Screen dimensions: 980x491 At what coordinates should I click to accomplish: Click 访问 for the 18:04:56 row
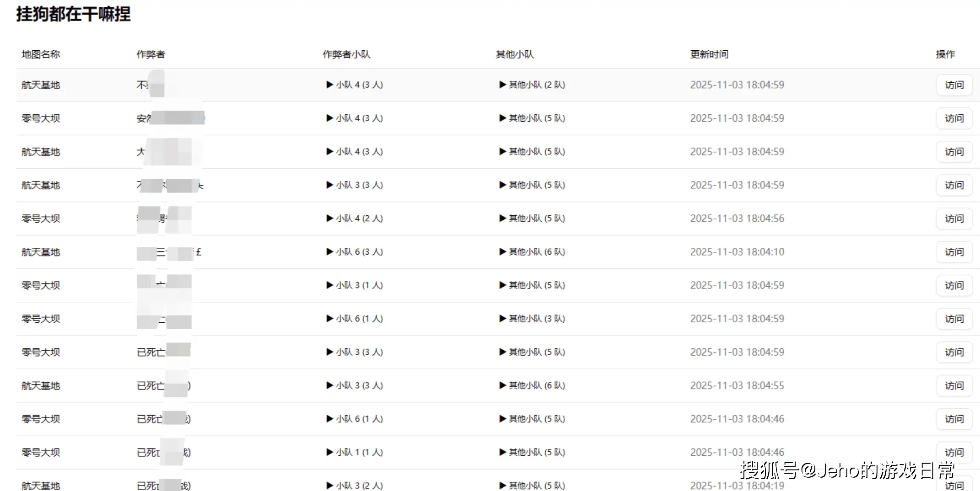[954, 219]
